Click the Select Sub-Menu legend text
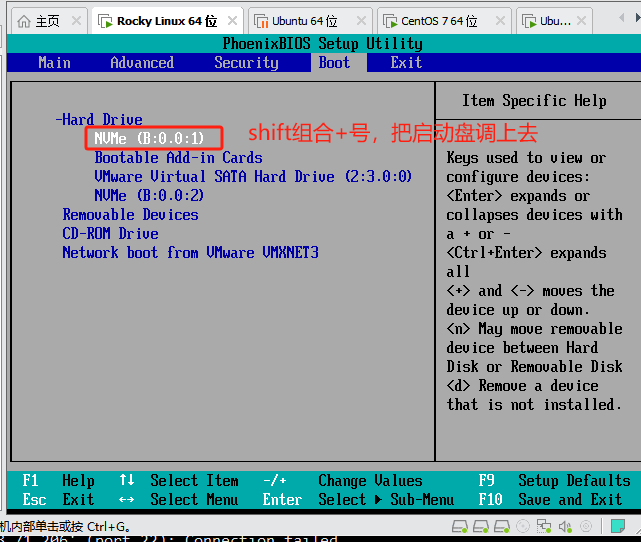Viewport: 641px width, 542px height. 386,499
